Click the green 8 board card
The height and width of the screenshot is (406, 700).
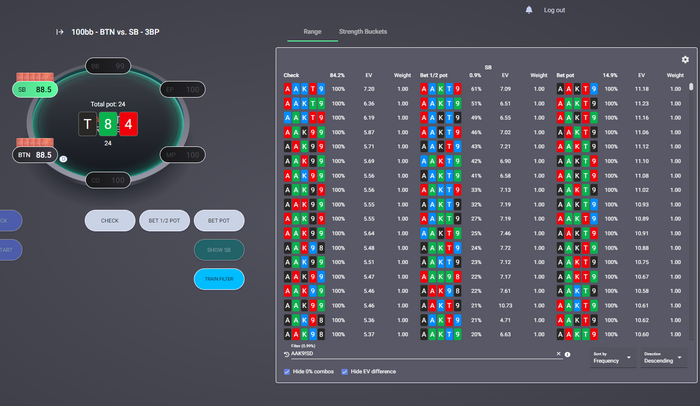[x=110, y=125]
